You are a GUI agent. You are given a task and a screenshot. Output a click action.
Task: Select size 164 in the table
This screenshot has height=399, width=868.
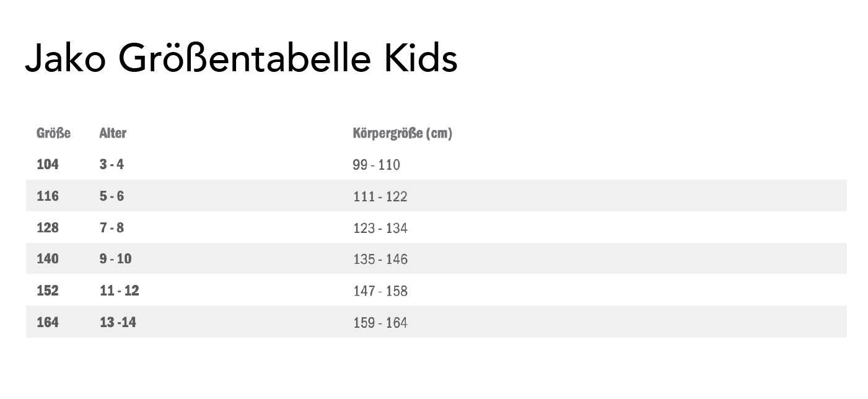(x=48, y=322)
